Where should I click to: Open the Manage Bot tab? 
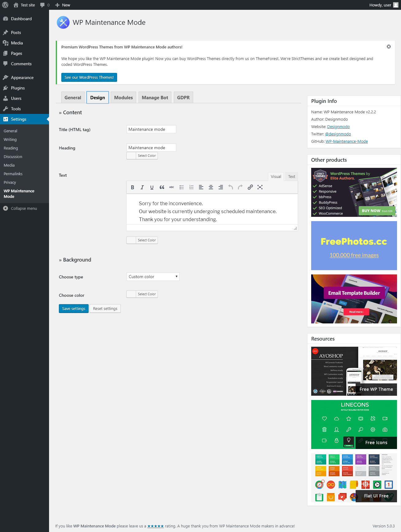pos(155,97)
